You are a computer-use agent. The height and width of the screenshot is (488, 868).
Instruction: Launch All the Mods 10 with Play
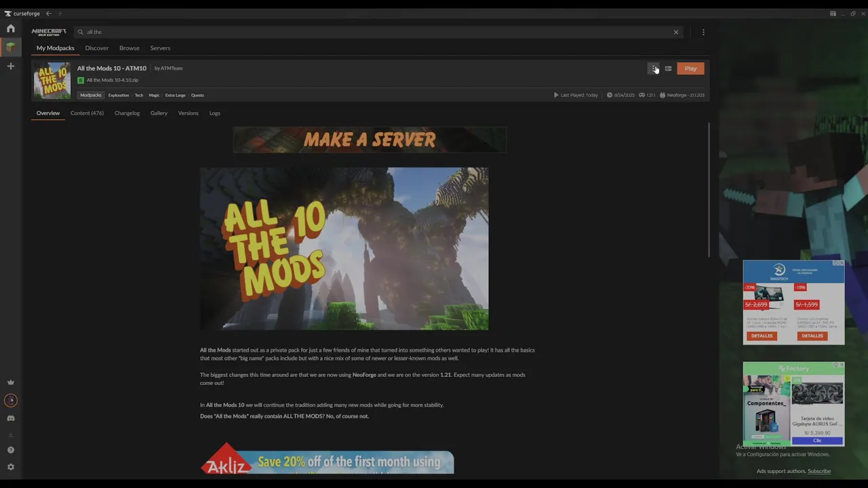(690, 68)
